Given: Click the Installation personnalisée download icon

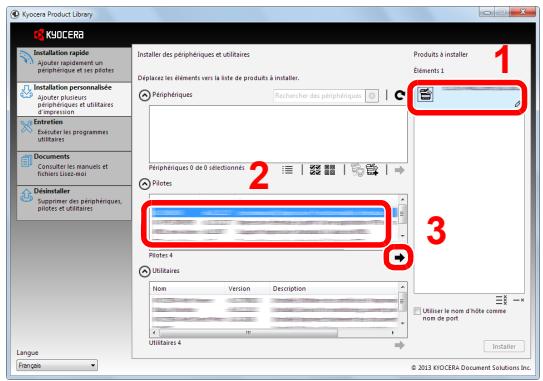Looking at the screenshot, I should coord(26,91).
